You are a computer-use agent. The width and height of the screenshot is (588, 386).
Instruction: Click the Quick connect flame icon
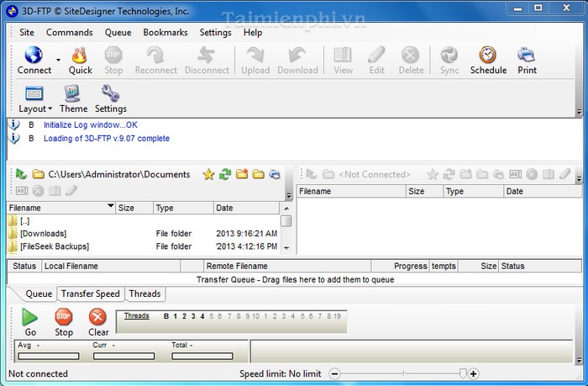80,56
